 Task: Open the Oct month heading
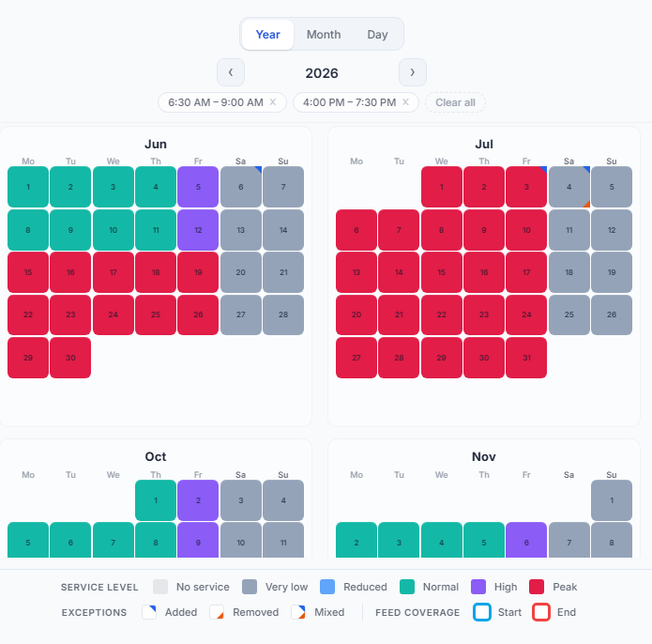click(x=156, y=456)
